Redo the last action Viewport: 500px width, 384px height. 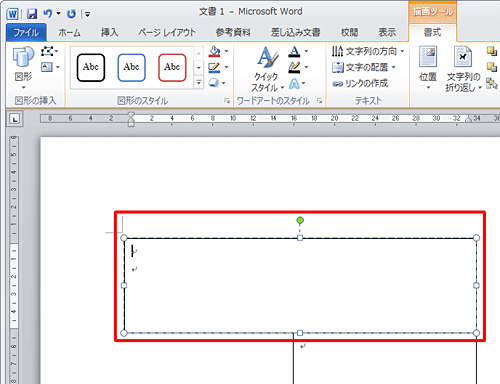point(71,14)
